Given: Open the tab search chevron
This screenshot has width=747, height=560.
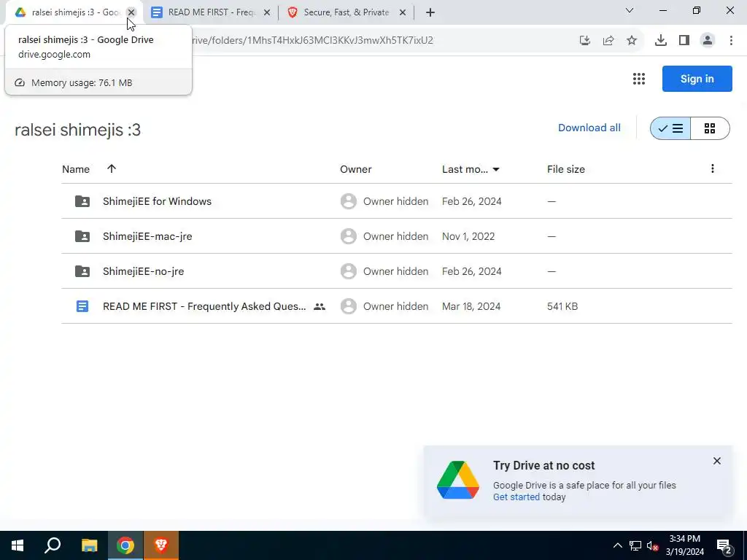Looking at the screenshot, I should click(x=630, y=10).
